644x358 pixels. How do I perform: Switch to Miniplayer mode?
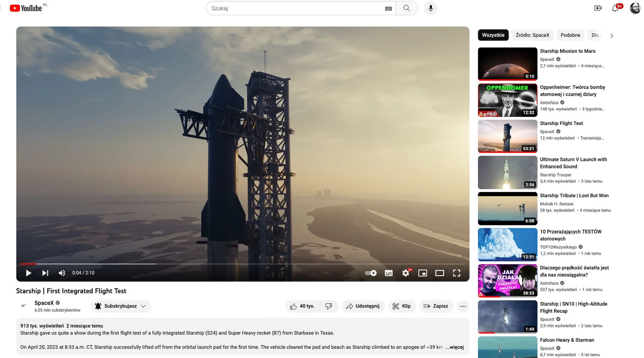pos(422,273)
